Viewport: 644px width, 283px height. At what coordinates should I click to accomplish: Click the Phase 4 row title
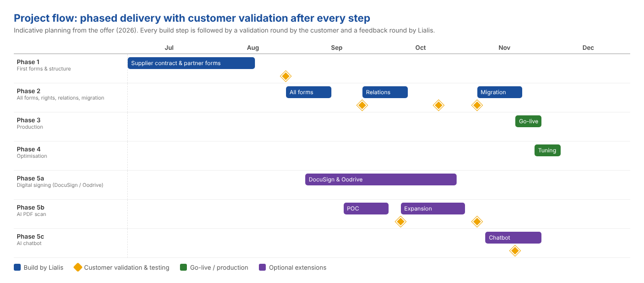[29, 149]
